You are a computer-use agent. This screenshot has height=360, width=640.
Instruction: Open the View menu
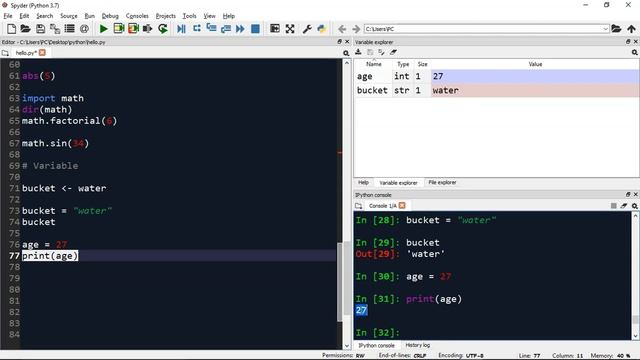click(x=209, y=16)
